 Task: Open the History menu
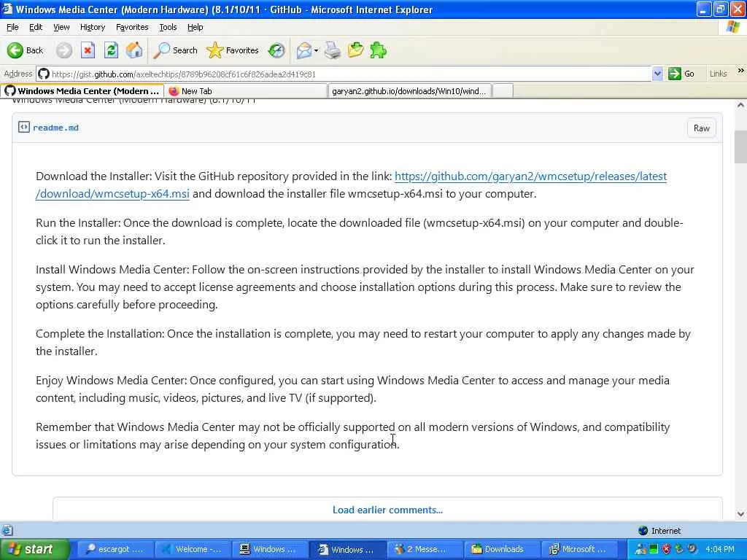[93, 27]
